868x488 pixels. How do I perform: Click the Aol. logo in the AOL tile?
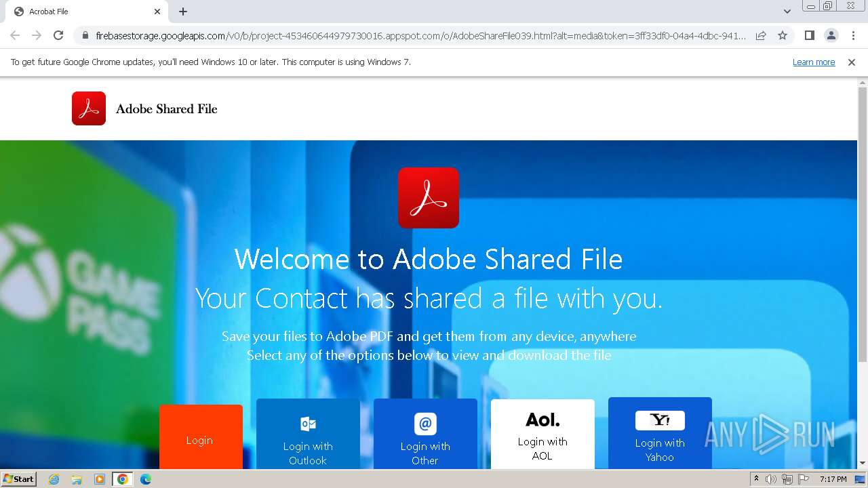(x=542, y=420)
